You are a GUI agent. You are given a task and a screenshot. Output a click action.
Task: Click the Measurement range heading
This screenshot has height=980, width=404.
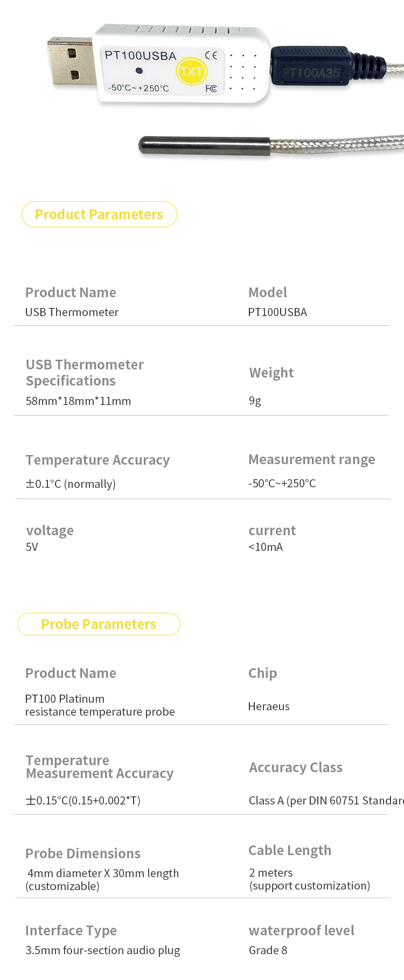coord(312,459)
